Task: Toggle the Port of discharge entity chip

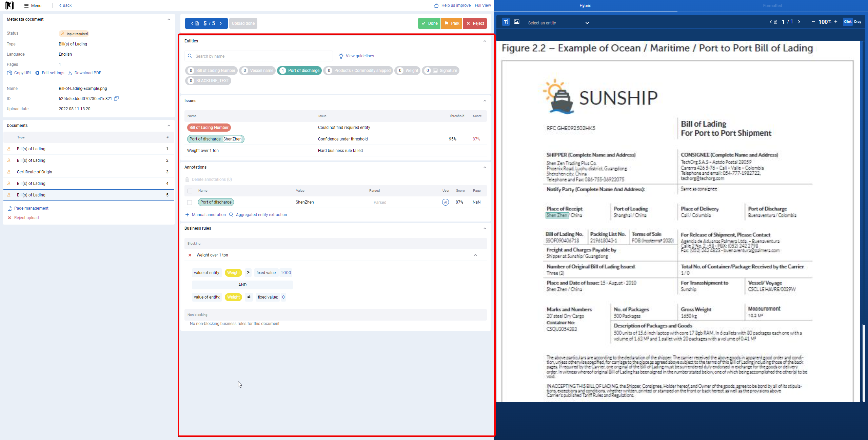Action: [x=299, y=71]
